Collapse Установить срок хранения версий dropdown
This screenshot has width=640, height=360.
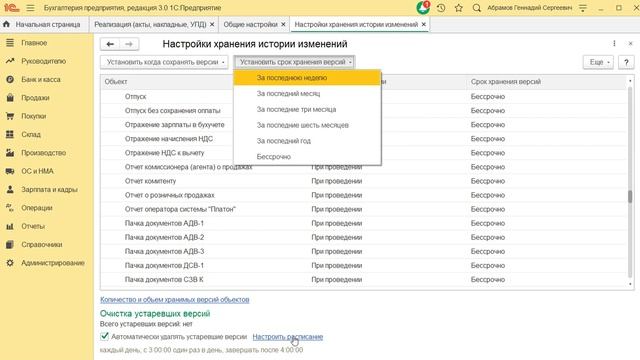(294, 62)
